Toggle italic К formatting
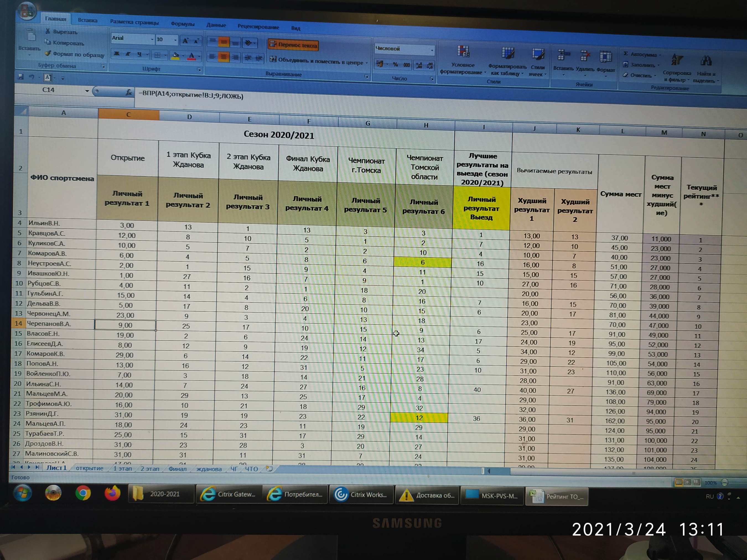This screenshot has height=560, width=747. [x=128, y=54]
